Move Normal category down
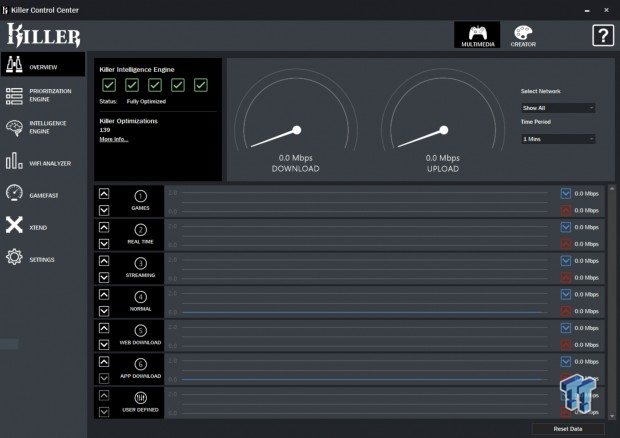Screen dimensions: 620x438 104,311
